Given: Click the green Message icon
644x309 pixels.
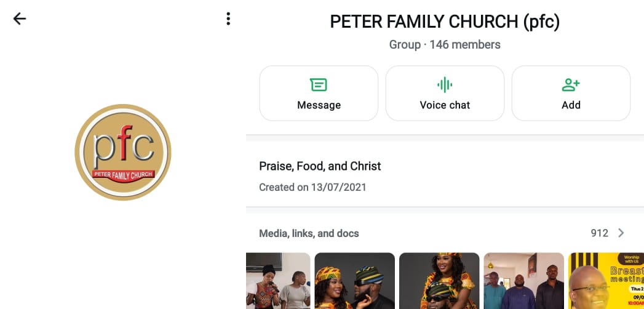Looking at the screenshot, I should [319, 85].
